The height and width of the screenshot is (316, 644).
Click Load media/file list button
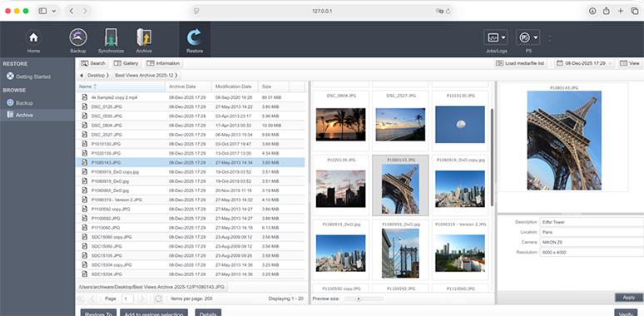click(x=521, y=63)
